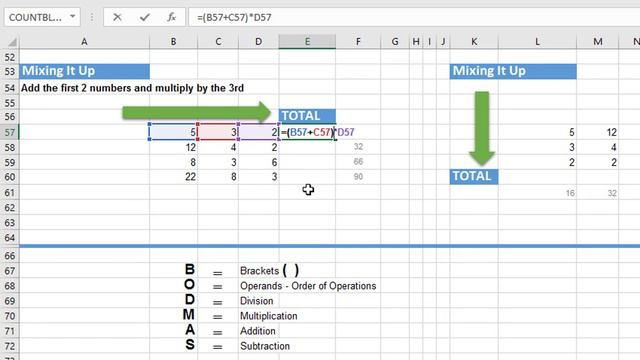Click the gray 32 value in F58

[x=358, y=147]
